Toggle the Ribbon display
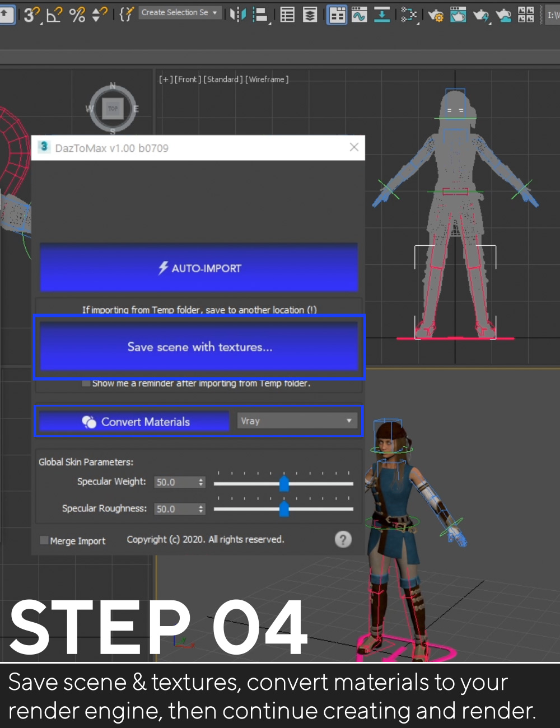The width and height of the screenshot is (560, 728). pyautogui.click(x=337, y=15)
